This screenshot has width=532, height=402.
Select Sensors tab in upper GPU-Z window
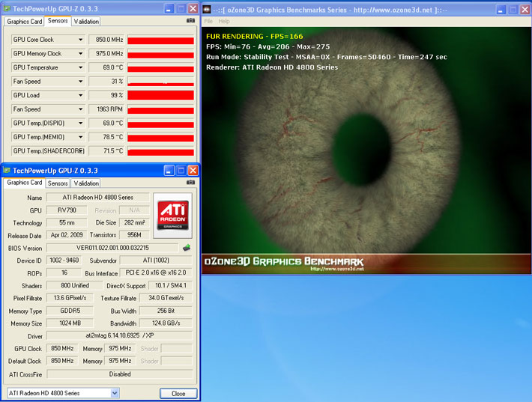(58, 21)
